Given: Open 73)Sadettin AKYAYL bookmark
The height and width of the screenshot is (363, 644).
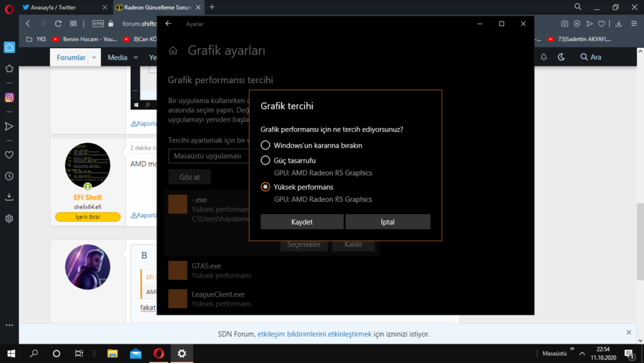Looking at the screenshot, I should 580,39.
